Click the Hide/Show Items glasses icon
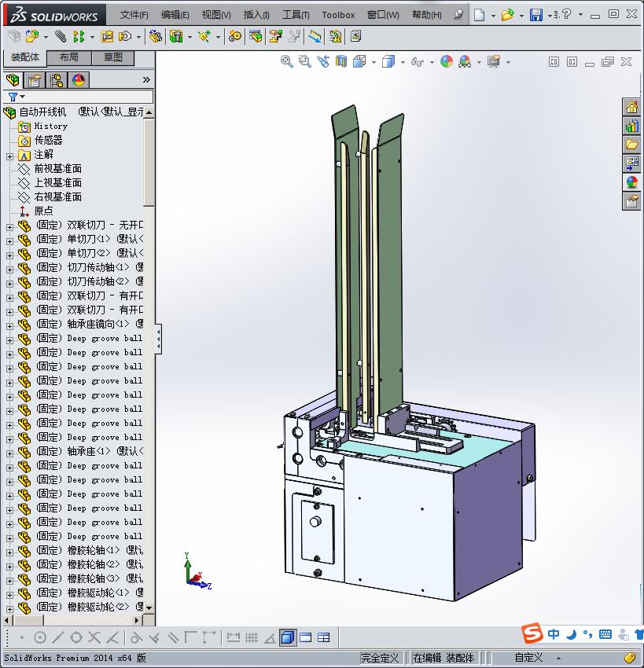The height and width of the screenshot is (668, 644). pos(418,62)
